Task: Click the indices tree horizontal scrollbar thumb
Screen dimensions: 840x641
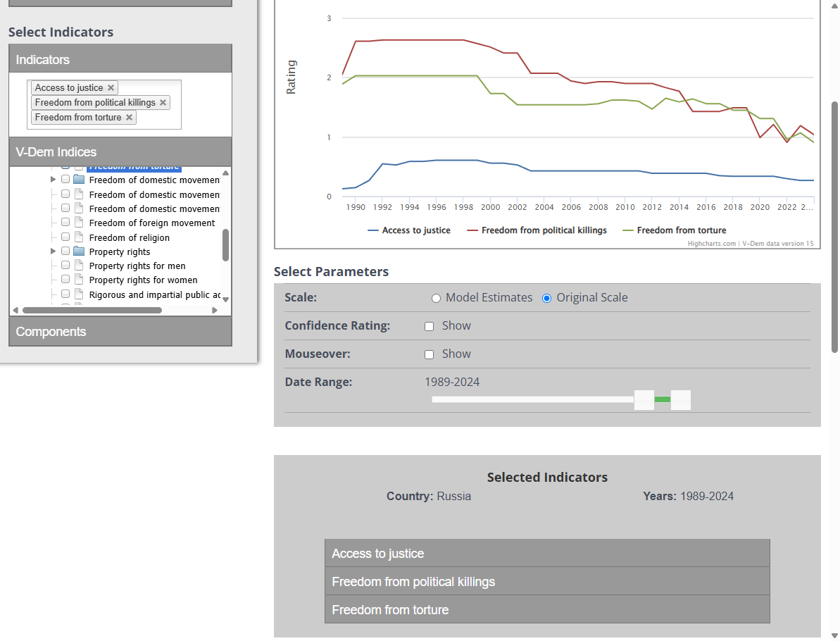Action: pyautogui.click(x=92, y=311)
